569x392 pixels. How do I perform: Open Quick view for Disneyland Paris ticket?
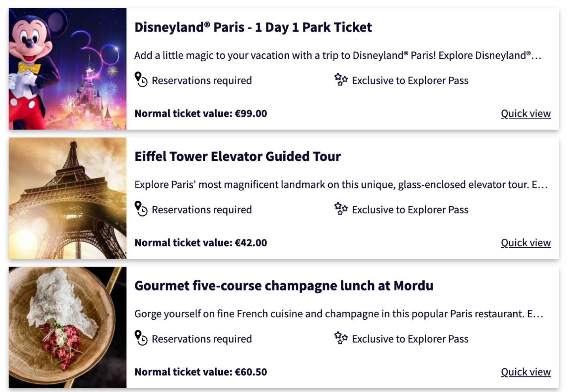(x=526, y=113)
